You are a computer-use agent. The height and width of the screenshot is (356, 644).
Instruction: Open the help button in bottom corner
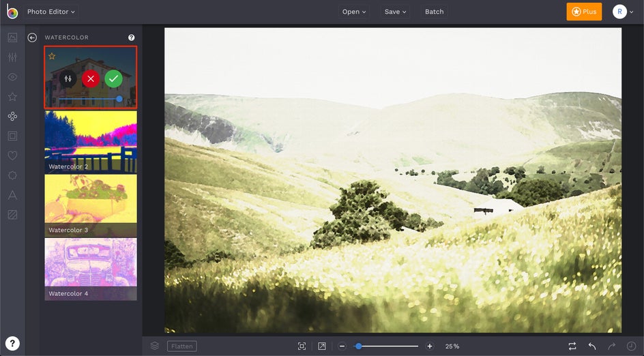point(12,343)
